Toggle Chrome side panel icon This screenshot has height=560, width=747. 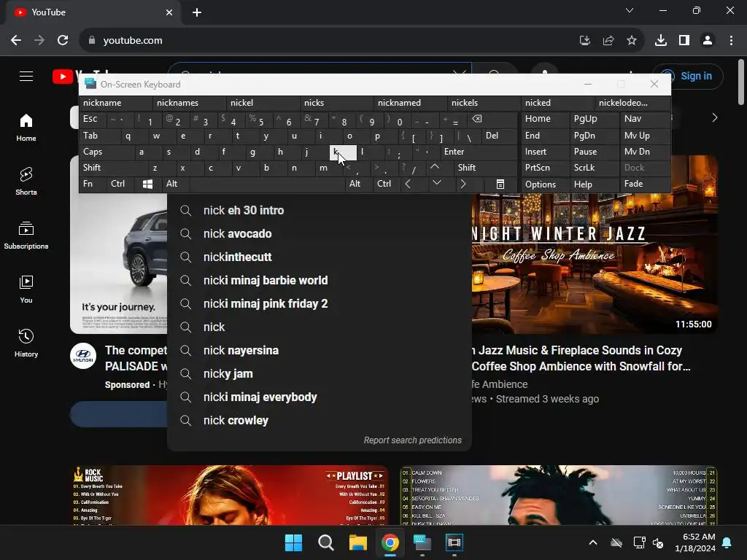click(684, 41)
